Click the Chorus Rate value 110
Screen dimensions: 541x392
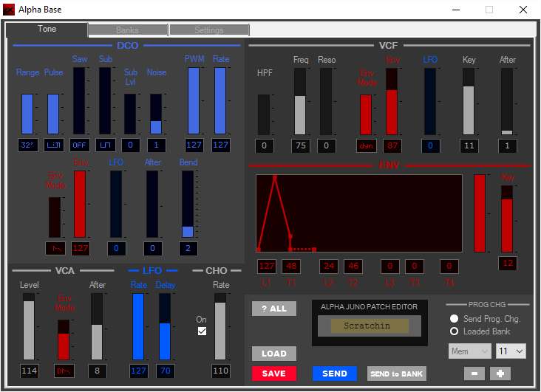[221, 371]
